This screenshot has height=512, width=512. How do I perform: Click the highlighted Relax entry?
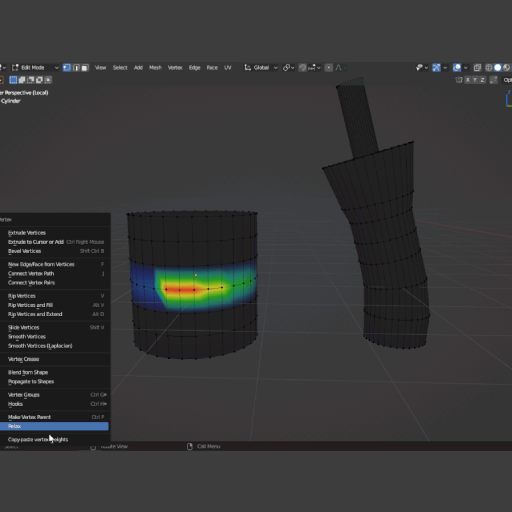tap(54, 426)
